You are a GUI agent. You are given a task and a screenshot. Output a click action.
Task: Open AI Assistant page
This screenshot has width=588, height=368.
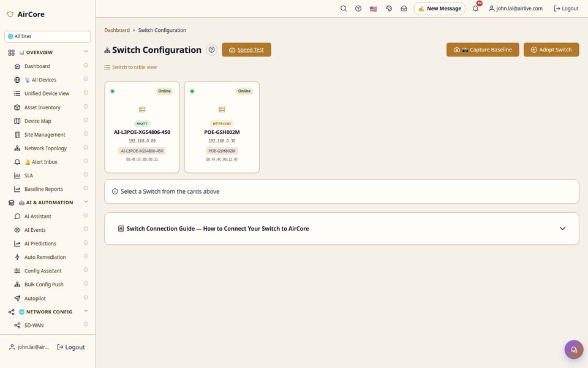click(x=37, y=217)
